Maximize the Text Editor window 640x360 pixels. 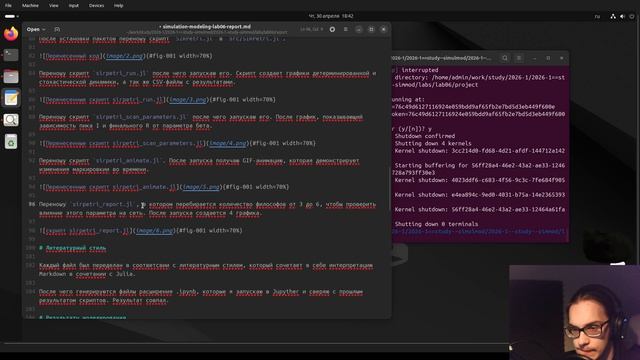371,29
